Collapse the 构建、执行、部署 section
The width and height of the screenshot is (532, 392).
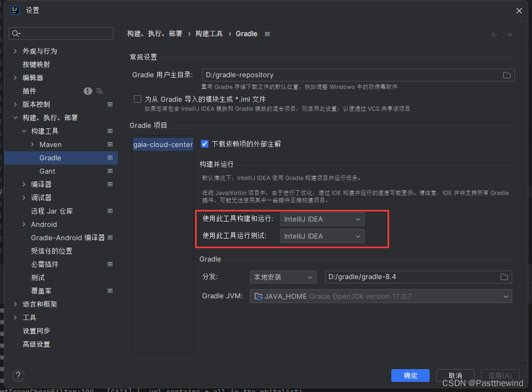click(15, 118)
